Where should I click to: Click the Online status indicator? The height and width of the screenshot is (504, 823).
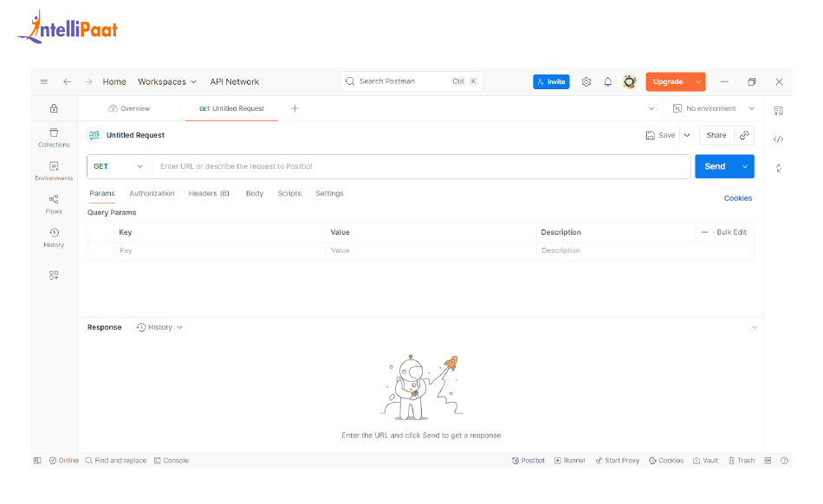click(x=63, y=461)
